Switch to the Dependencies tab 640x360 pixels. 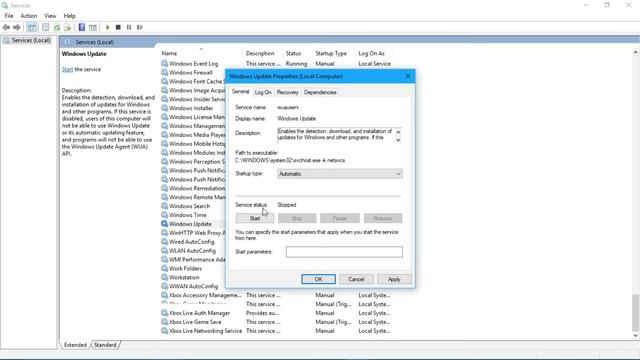pos(320,92)
